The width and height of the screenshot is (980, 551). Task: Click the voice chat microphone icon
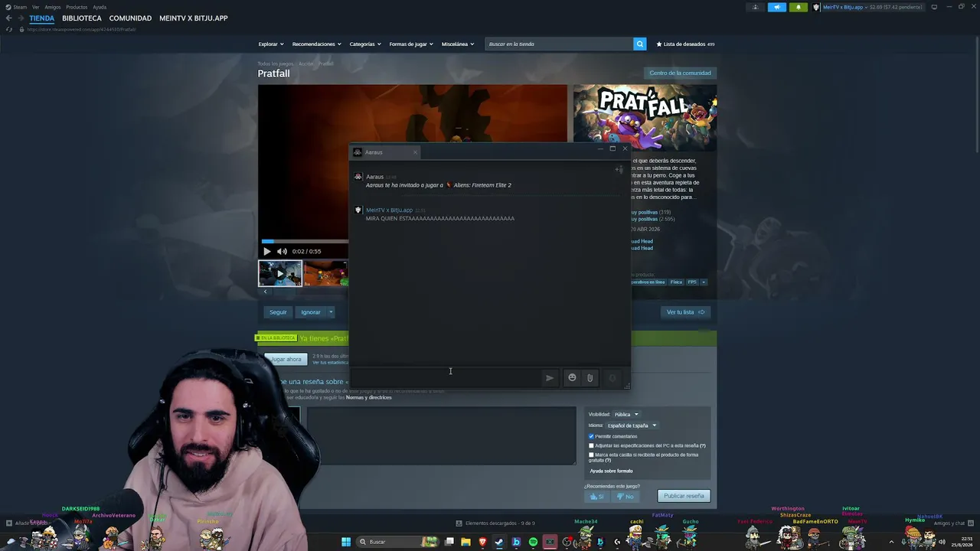click(x=612, y=377)
